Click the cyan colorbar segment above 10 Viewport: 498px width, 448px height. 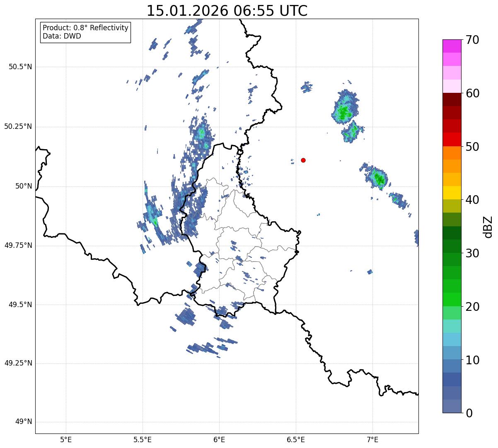click(x=452, y=339)
